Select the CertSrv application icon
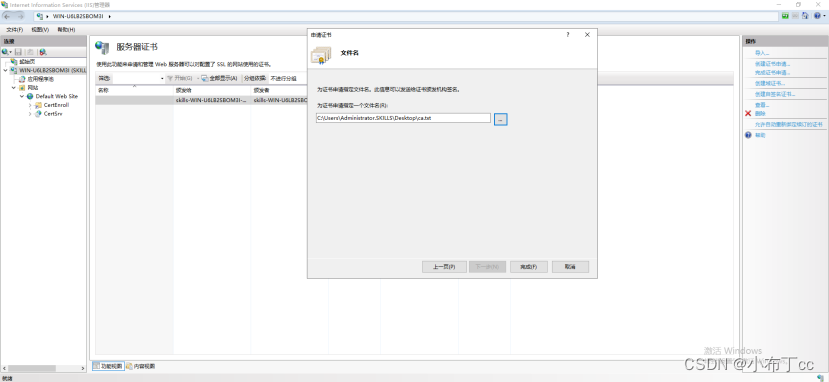Screen dimensions: 829x382 pos(38,114)
